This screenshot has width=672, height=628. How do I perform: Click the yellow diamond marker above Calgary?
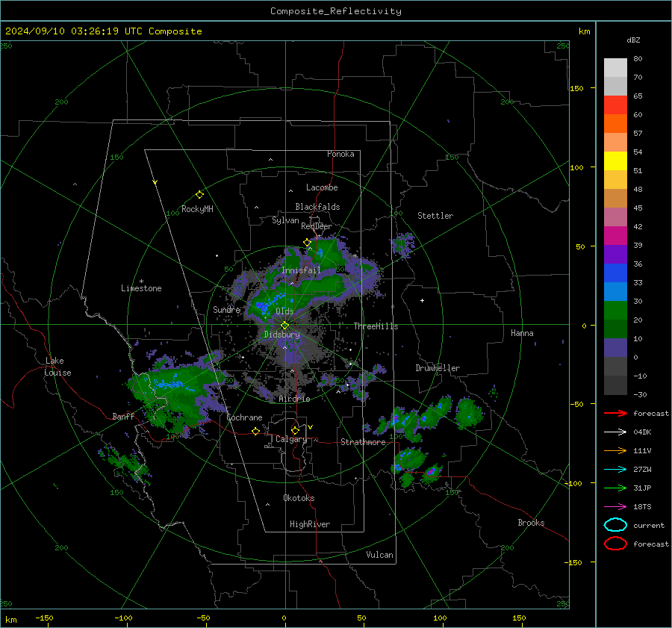point(295,430)
